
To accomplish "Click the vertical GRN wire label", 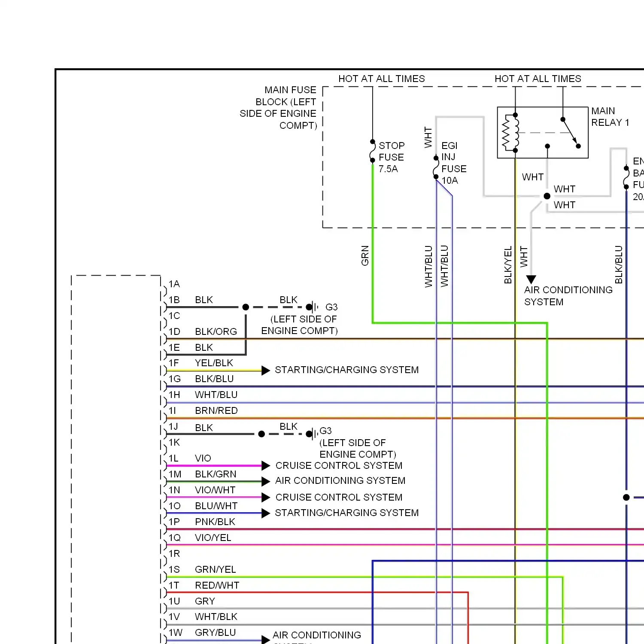I will click(365, 255).
